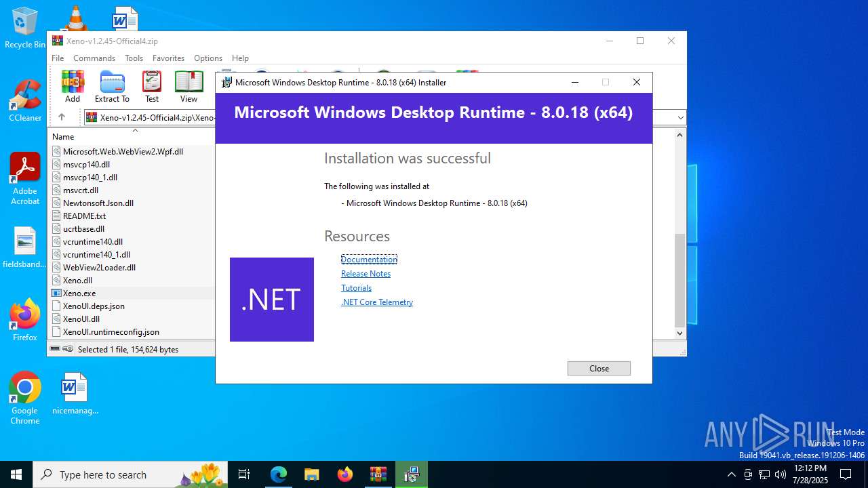This screenshot has width=868, height=488.
Task: Select WebView2Loader.dll in the file list
Action: pyautogui.click(x=99, y=268)
